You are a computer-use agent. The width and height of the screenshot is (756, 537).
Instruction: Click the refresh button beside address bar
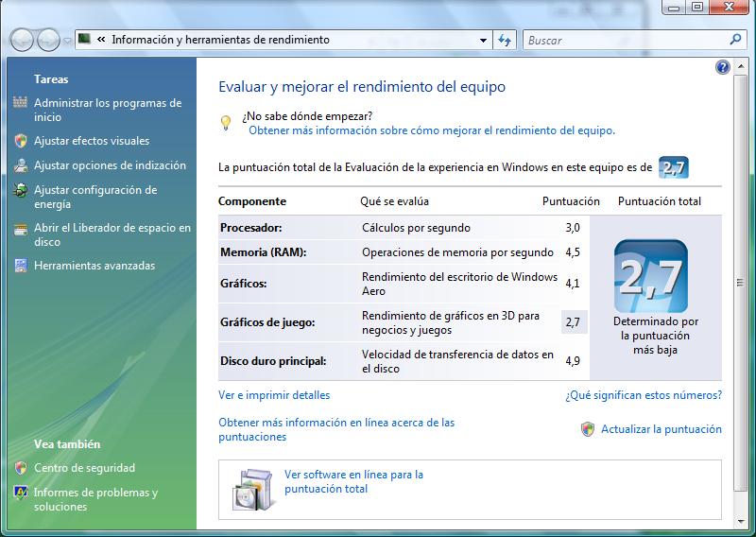(505, 40)
